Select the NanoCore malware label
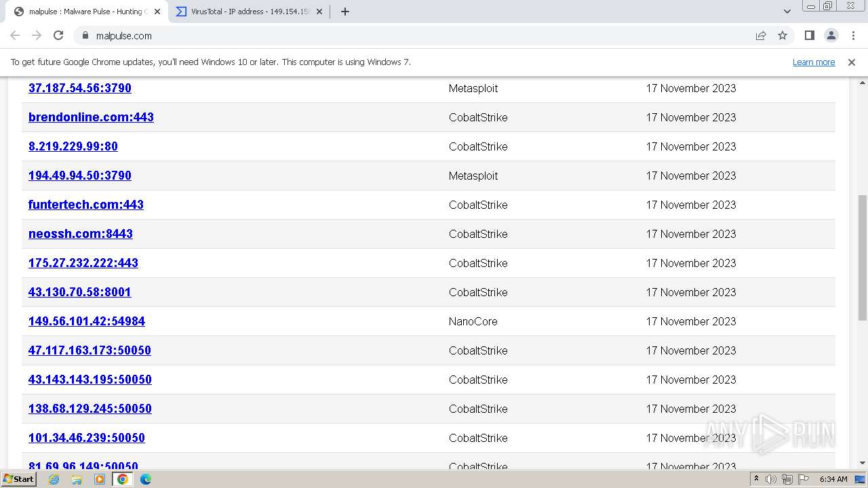Screen dimensions: 868x488 [473, 321]
